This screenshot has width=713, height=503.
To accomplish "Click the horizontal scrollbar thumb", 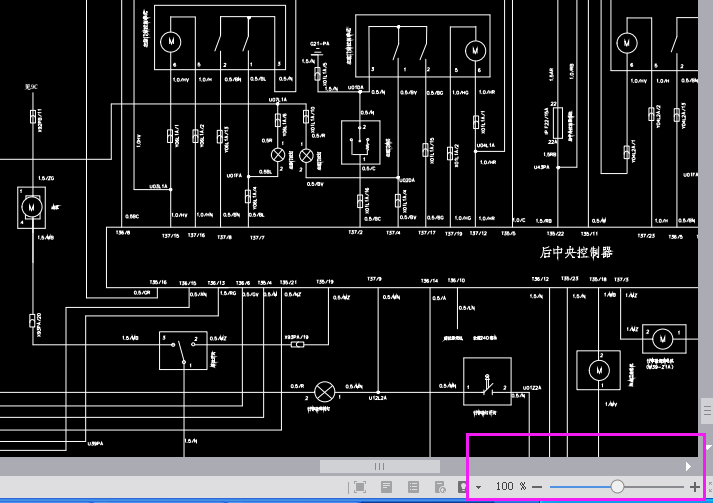I will 380,466.
